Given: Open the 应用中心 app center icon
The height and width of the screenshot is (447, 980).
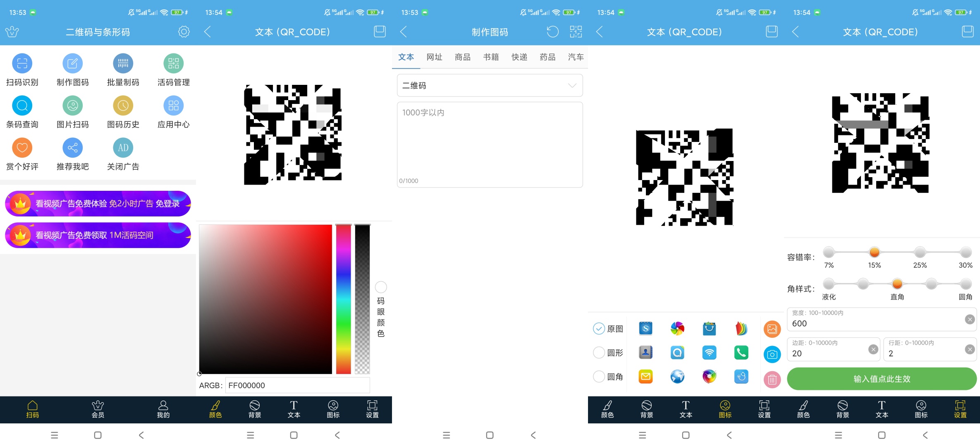Looking at the screenshot, I should tap(174, 106).
